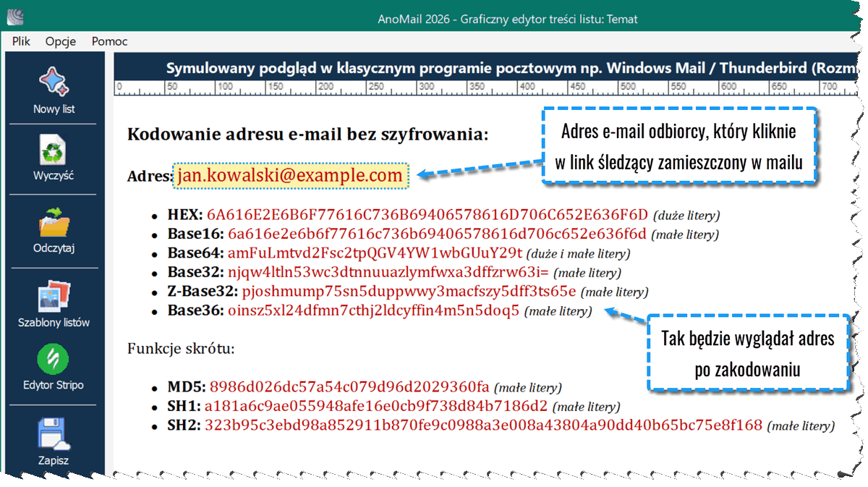868x487 pixels.
Task: Click the HEX encoded value
Action: (427, 215)
